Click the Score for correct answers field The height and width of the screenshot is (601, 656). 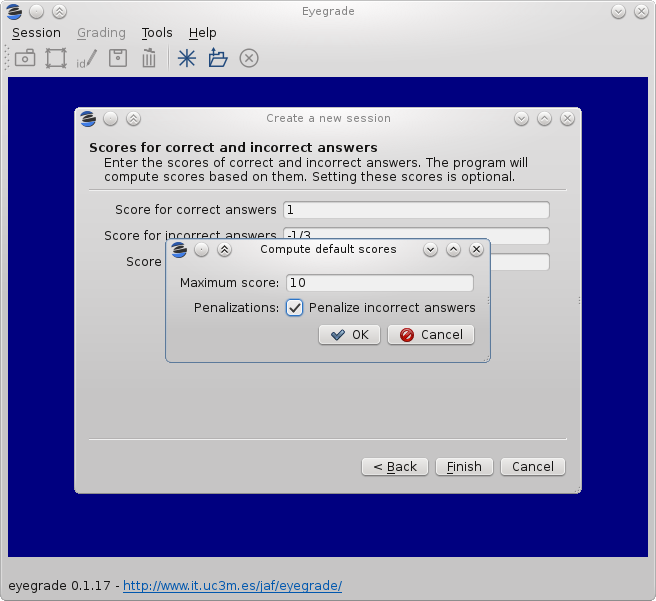(x=416, y=210)
